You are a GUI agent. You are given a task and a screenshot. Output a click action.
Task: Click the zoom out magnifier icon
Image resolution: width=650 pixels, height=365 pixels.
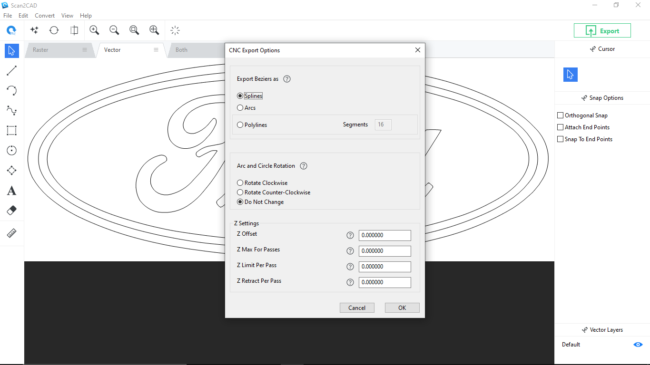[x=114, y=30]
